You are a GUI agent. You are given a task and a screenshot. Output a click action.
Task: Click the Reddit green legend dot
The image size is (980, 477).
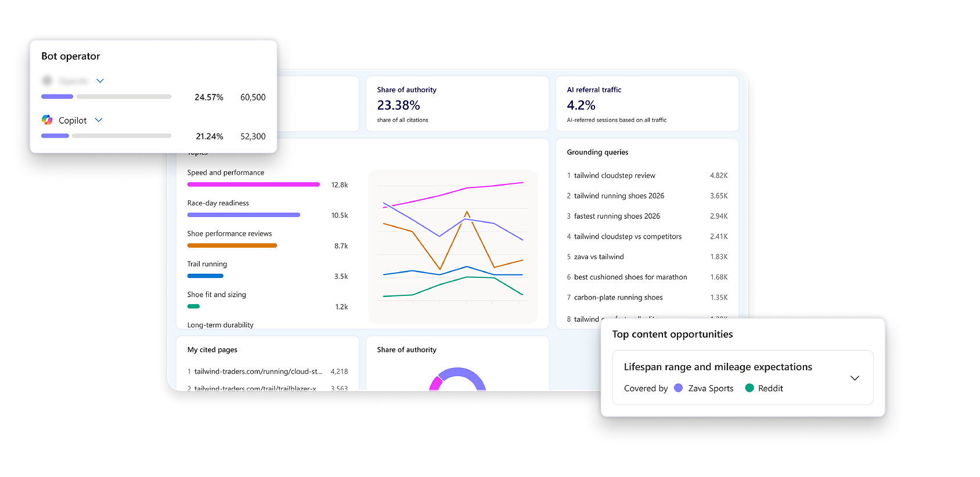(x=750, y=388)
